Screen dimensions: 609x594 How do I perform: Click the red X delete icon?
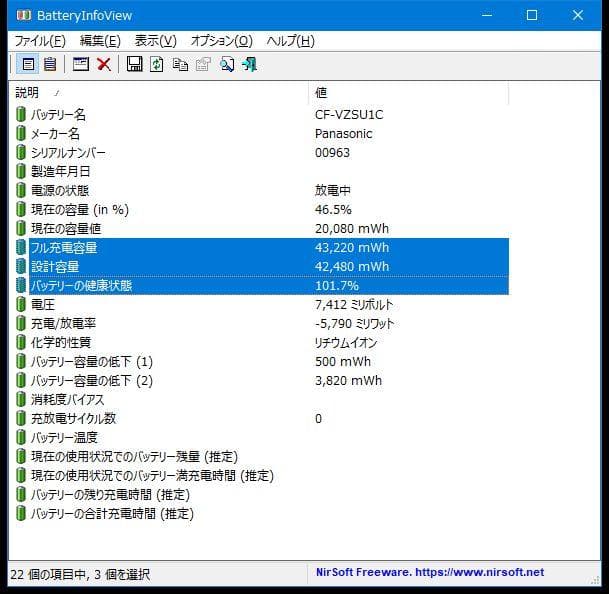pyautogui.click(x=104, y=64)
